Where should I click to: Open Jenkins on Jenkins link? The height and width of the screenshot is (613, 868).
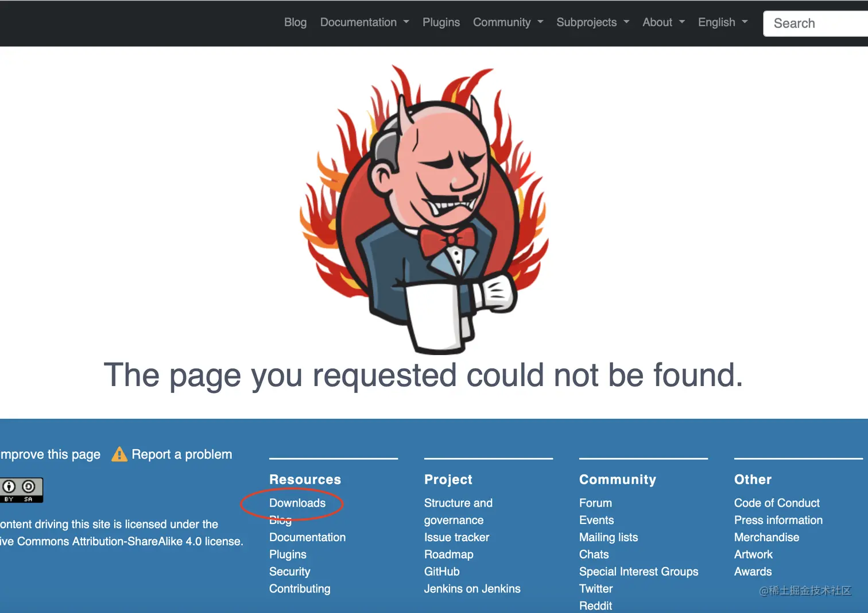tap(472, 589)
